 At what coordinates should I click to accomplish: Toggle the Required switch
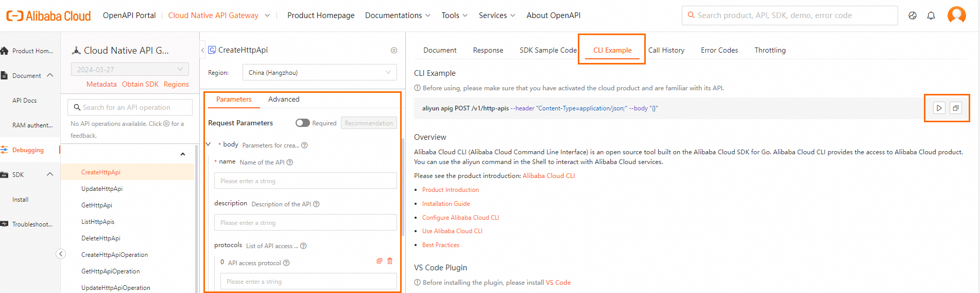tap(303, 123)
